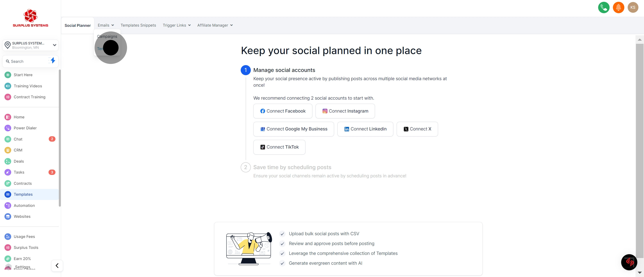Open the Websites sidebar item
The image size is (644, 277).
tap(22, 216)
